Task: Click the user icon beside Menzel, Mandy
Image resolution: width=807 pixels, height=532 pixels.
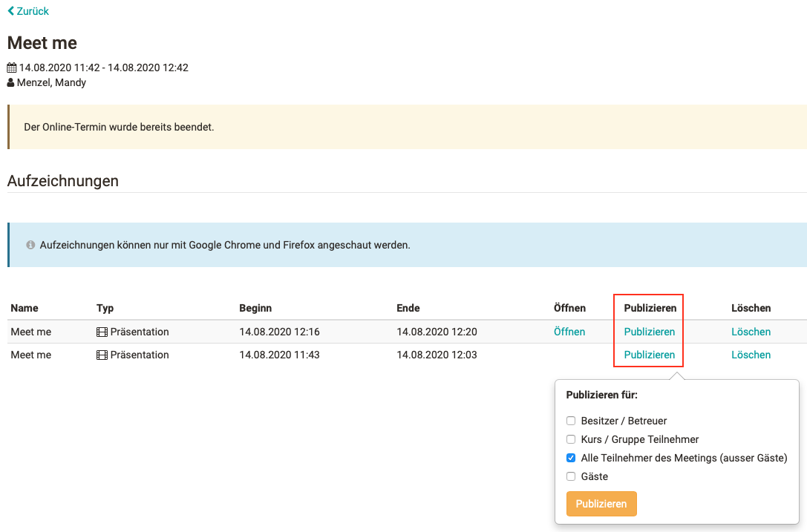Action: point(11,82)
